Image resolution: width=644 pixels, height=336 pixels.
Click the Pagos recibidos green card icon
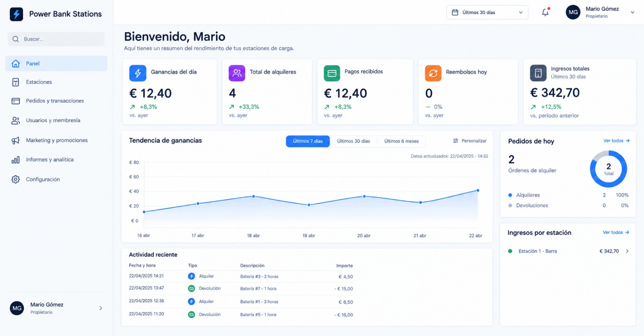point(332,73)
